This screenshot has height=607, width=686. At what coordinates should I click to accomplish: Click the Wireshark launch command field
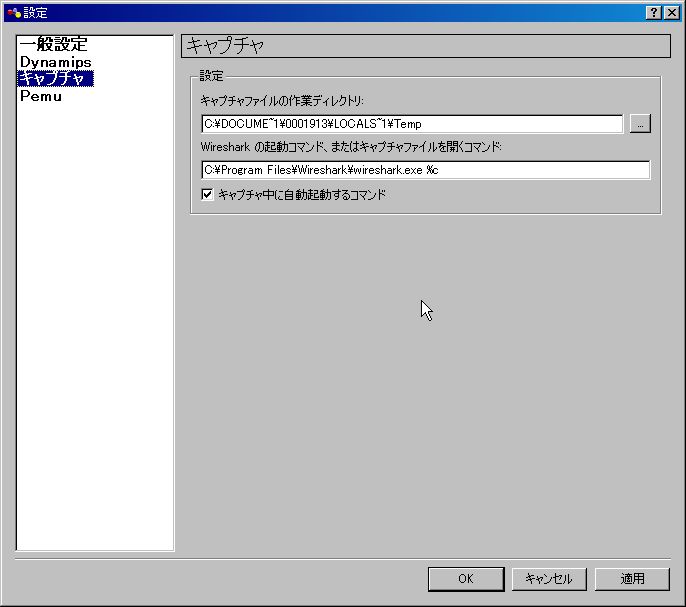pos(425,170)
